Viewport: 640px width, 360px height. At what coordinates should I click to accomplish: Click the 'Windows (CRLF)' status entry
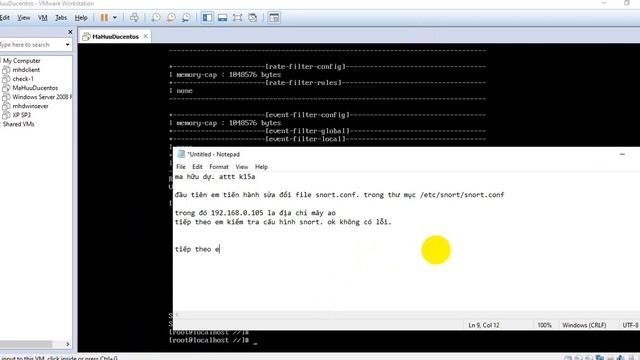tap(584, 325)
